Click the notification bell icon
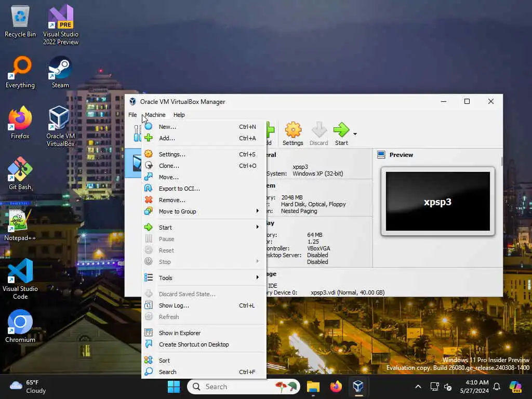The height and width of the screenshot is (399, 532). 497,387
